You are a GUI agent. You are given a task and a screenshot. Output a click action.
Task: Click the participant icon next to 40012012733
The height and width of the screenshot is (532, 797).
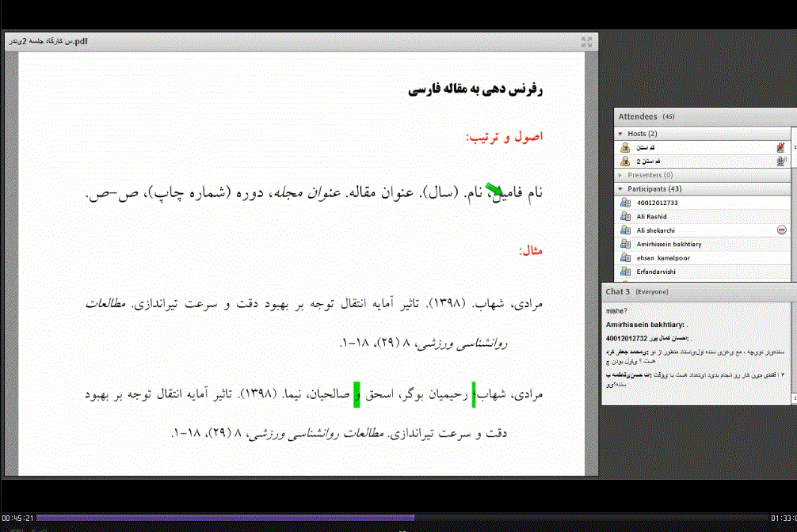pyautogui.click(x=624, y=203)
